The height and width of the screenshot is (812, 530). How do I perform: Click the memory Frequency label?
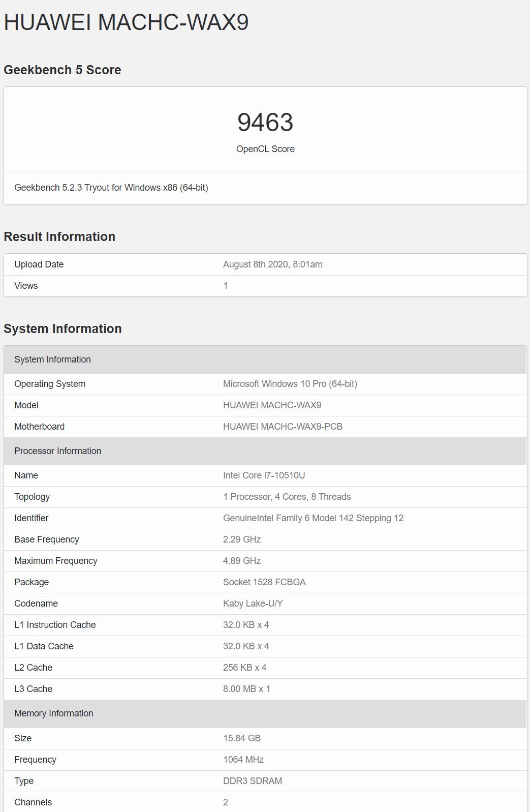(x=35, y=760)
